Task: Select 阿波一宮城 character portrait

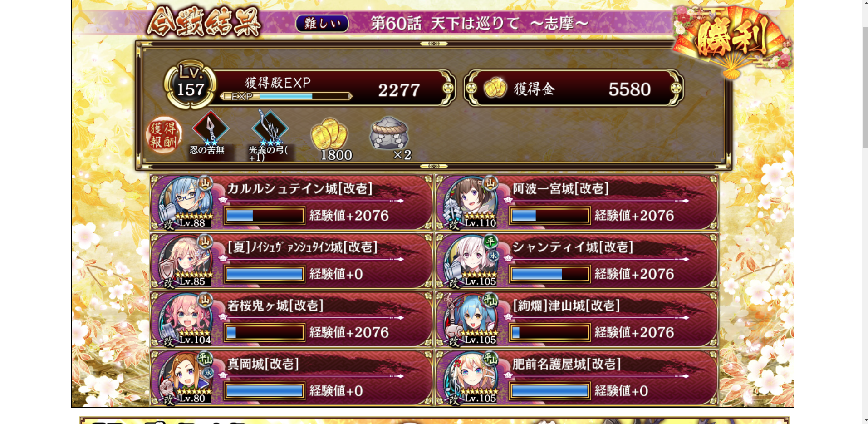Action: point(471,202)
